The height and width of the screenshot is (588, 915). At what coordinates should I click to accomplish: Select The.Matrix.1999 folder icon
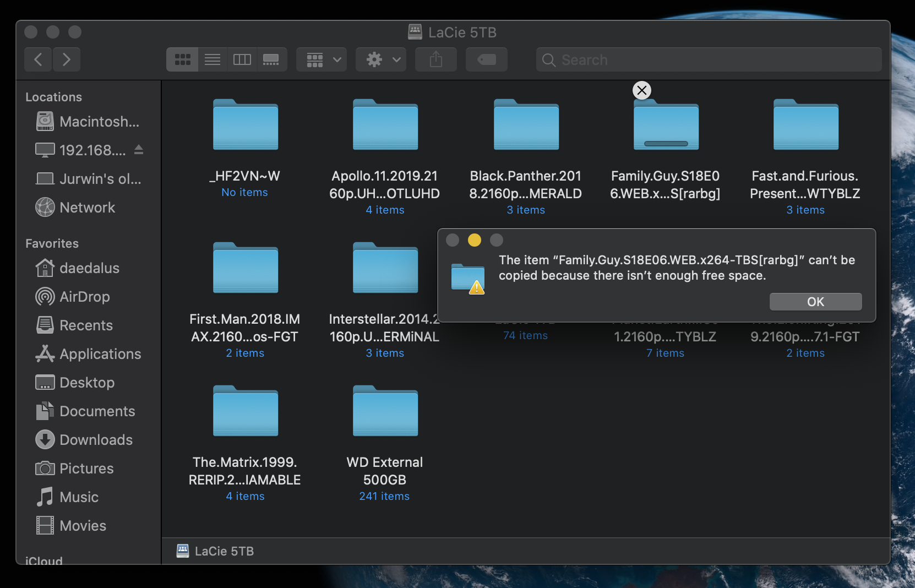coord(246,411)
